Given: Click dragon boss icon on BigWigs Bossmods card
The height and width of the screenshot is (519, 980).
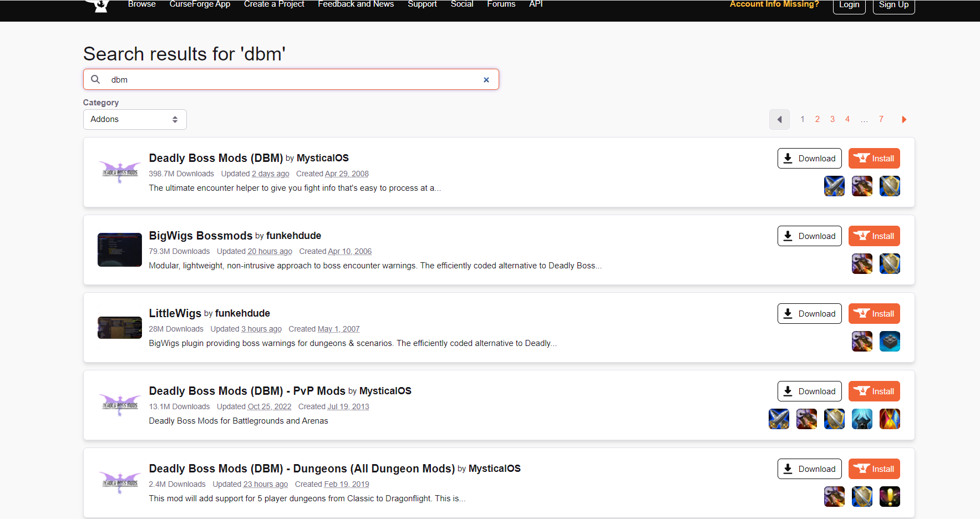Looking at the screenshot, I should [x=862, y=264].
